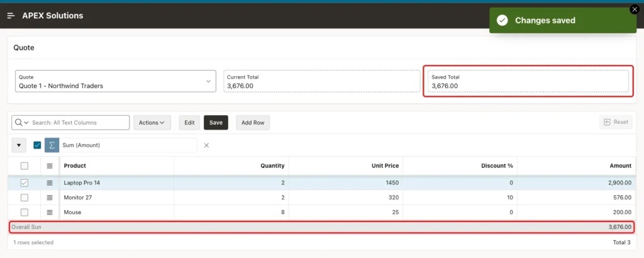Collapse the report settings triangle

click(x=19, y=145)
